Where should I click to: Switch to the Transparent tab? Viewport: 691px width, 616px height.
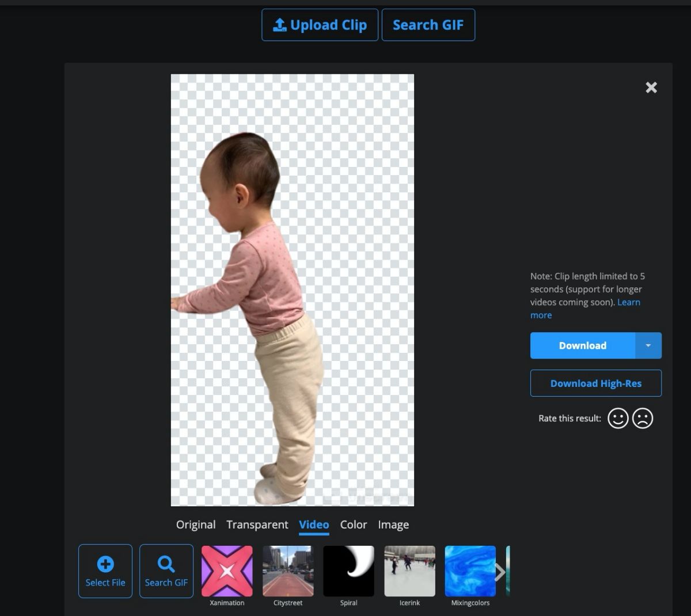click(x=257, y=524)
